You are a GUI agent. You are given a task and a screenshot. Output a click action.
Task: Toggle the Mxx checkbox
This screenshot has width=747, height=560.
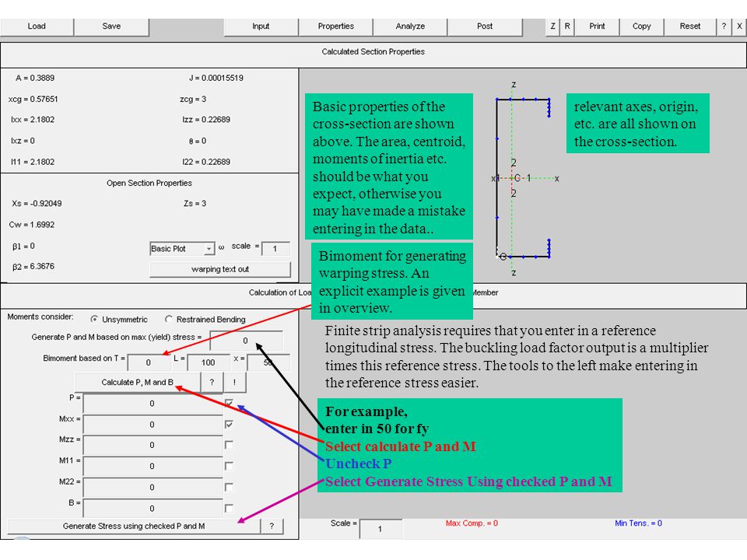pyautogui.click(x=229, y=425)
